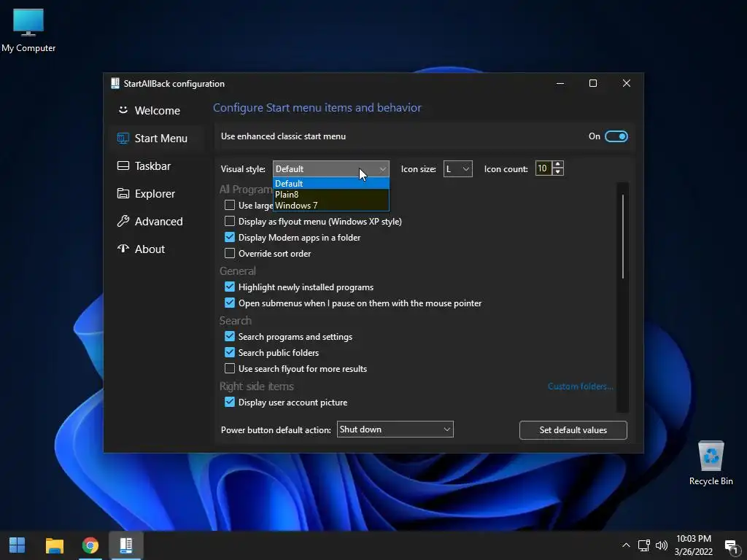Viewport: 747px width, 560px height.
Task: Click the Icon count number field
Action: [x=543, y=168]
